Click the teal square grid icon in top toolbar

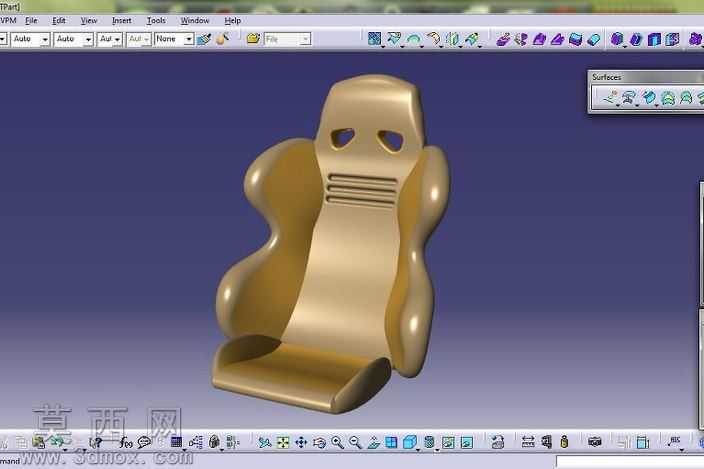click(374, 39)
